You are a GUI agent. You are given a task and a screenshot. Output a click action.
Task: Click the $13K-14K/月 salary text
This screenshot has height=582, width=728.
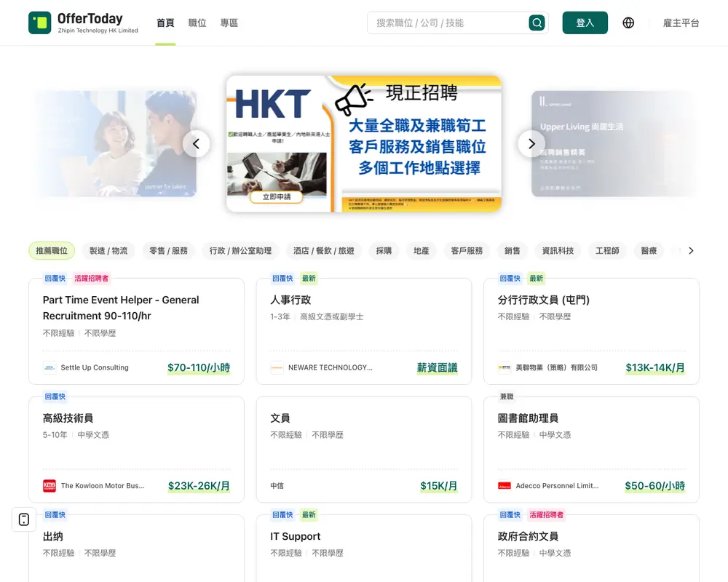pyautogui.click(x=655, y=367)
